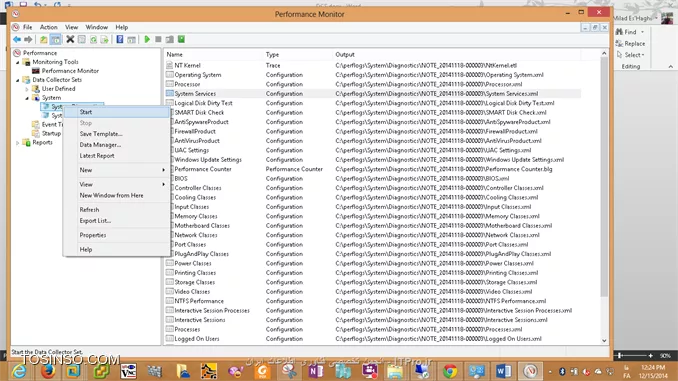The width and height of the screenshot is (678, 381).
Task: Collapse the System tree node
Action: click(27, 98)
